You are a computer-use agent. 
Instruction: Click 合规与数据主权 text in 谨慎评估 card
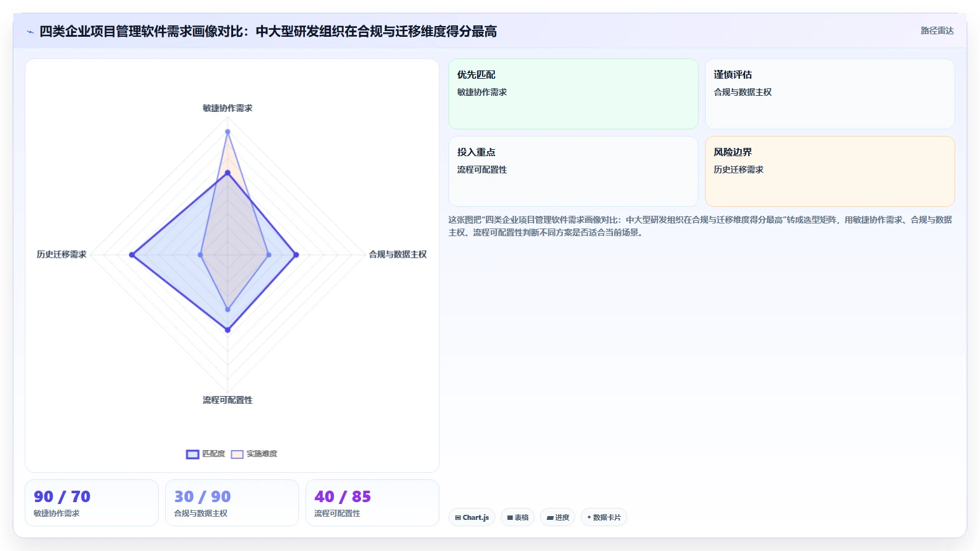click(742, 92)
